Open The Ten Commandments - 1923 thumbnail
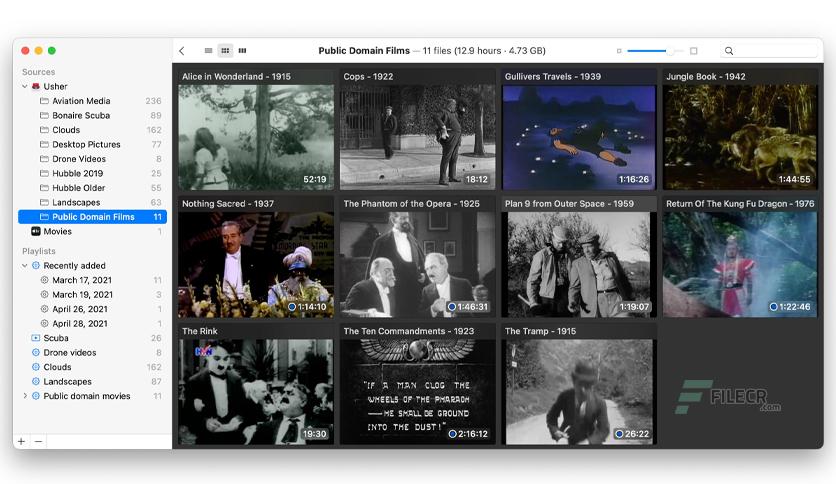This screenshot has height=484, width=836. coord(417,392)
